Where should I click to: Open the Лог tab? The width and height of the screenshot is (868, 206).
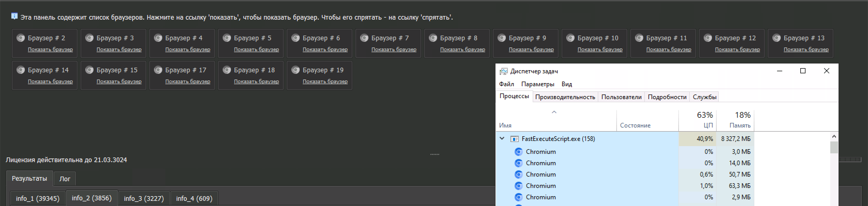pos(65,179)
